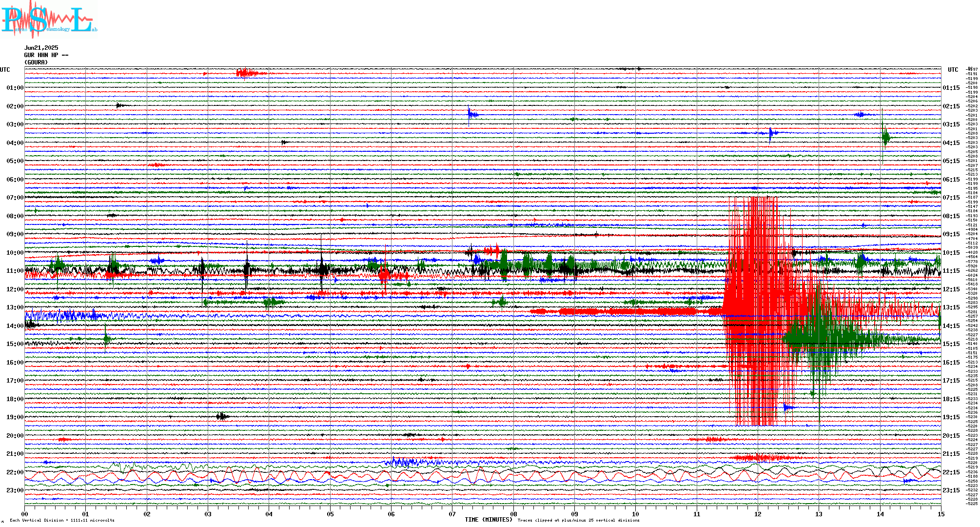
Task: Select the 01:00 hour label on left
Action: point(15,88)
